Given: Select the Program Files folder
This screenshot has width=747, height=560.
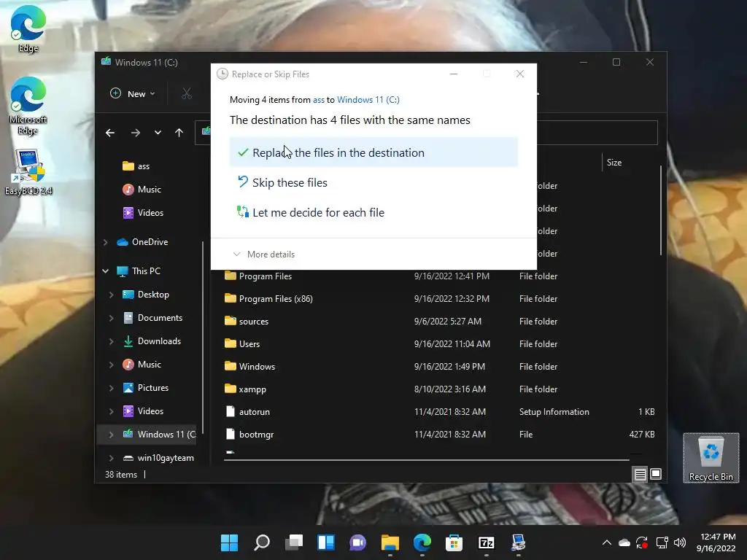Looking at the screenshot, I should 438,276.
